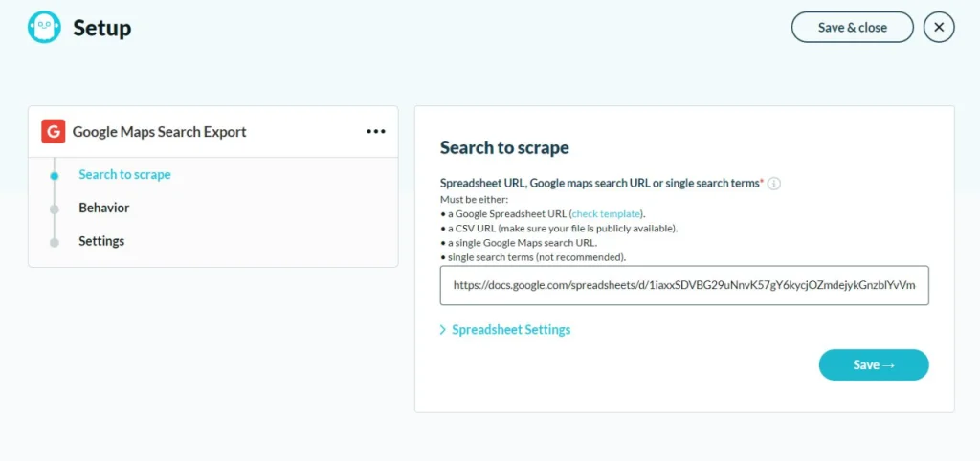
Task: Click the Search to scrape step bullet
Action: click(55, 176)
